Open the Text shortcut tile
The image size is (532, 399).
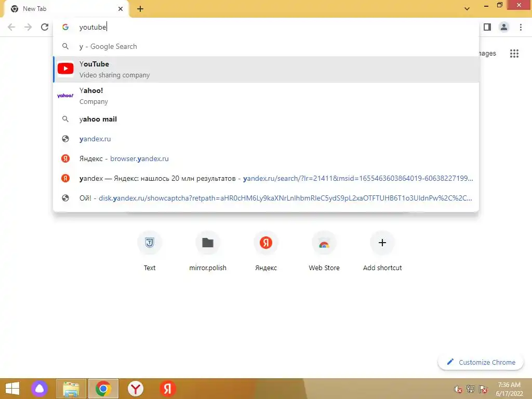point(150,251)
